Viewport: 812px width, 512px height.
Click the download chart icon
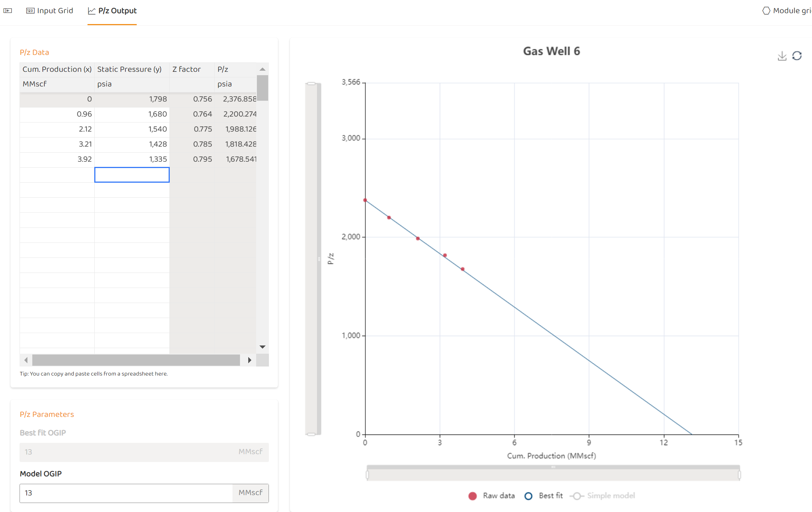[782, 56]
